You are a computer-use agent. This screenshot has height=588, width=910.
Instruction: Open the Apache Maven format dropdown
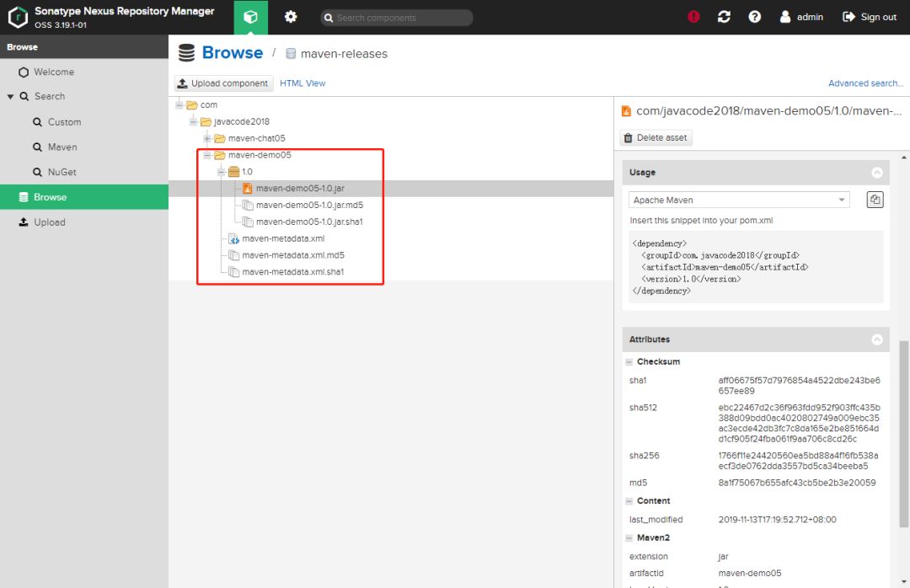[739, 200]
